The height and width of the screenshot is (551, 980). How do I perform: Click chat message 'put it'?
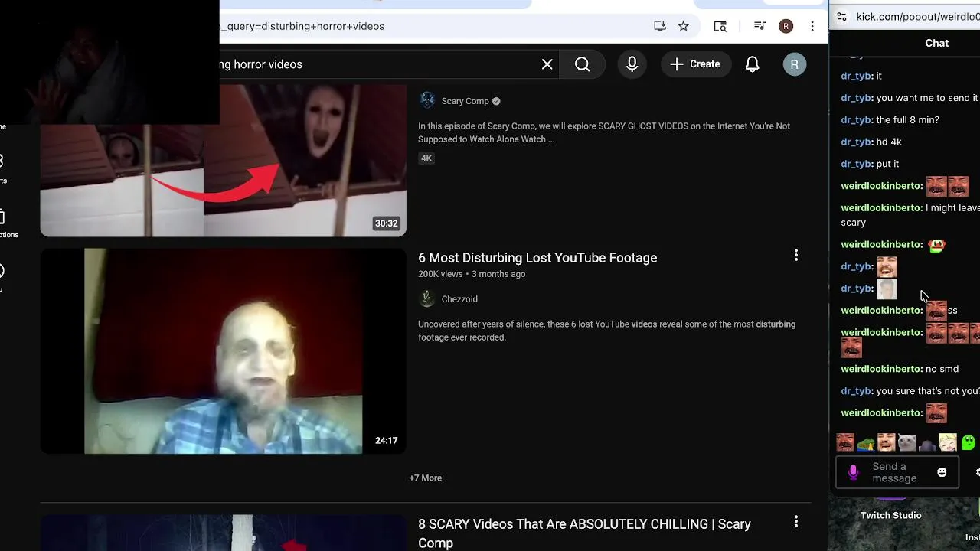pyautogui.click(x=887, y=164)
